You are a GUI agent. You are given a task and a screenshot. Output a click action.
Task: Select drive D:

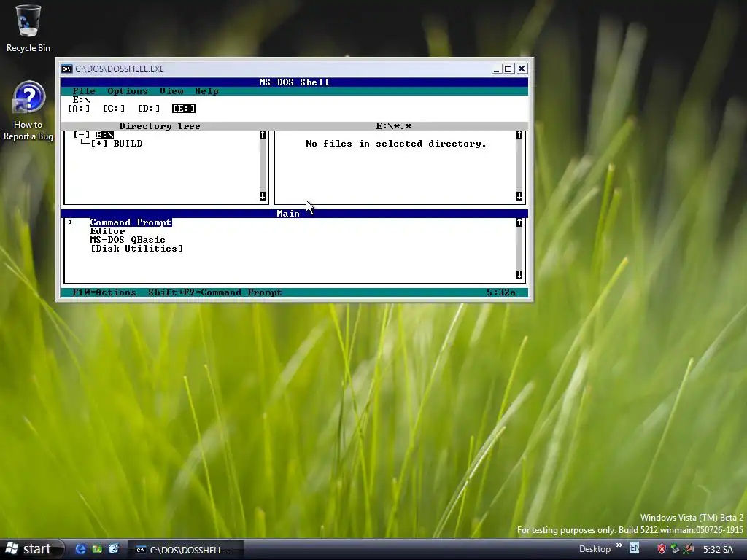149,109
